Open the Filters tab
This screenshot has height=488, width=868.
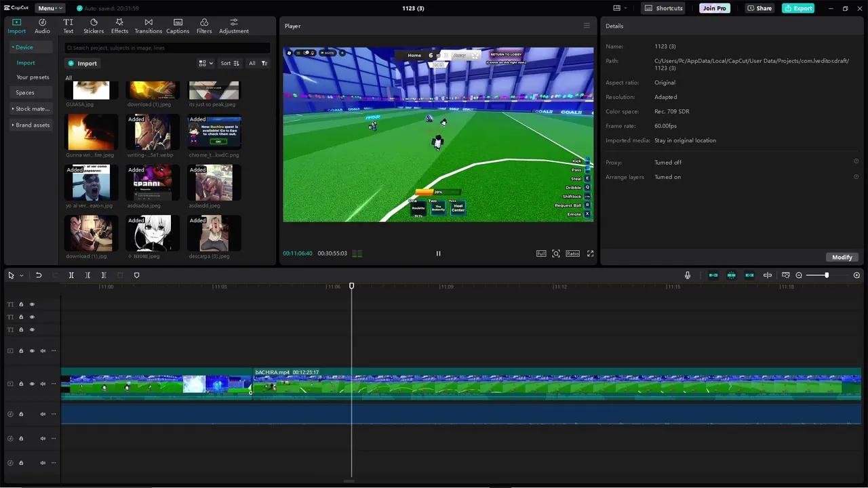pyautogui.click(x=204, y=26)
